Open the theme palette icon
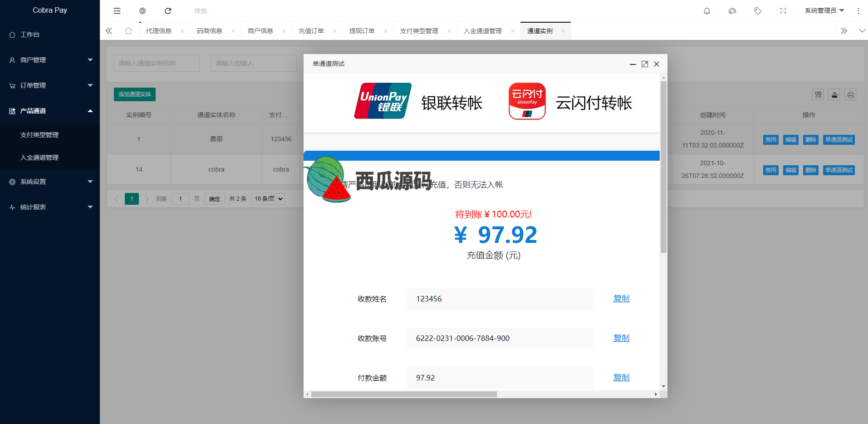This screenshot has height=424, width=868. [732, 11]
